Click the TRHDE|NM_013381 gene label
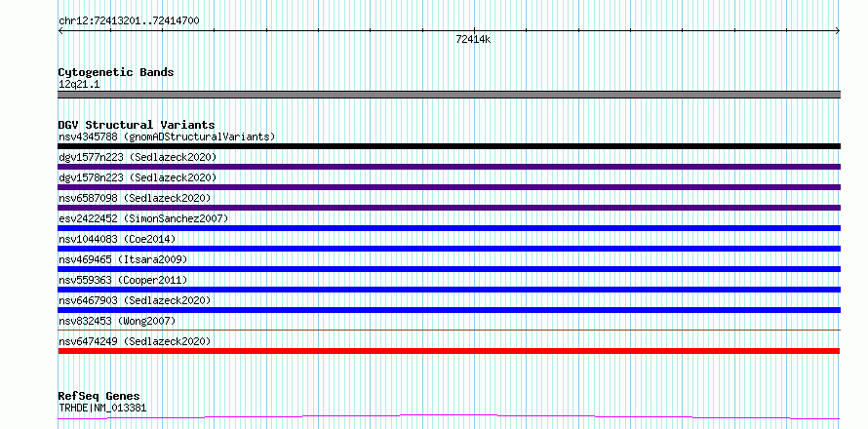This screenshot has height=429, width=868. pyautogui.click(x=102, y=409)
